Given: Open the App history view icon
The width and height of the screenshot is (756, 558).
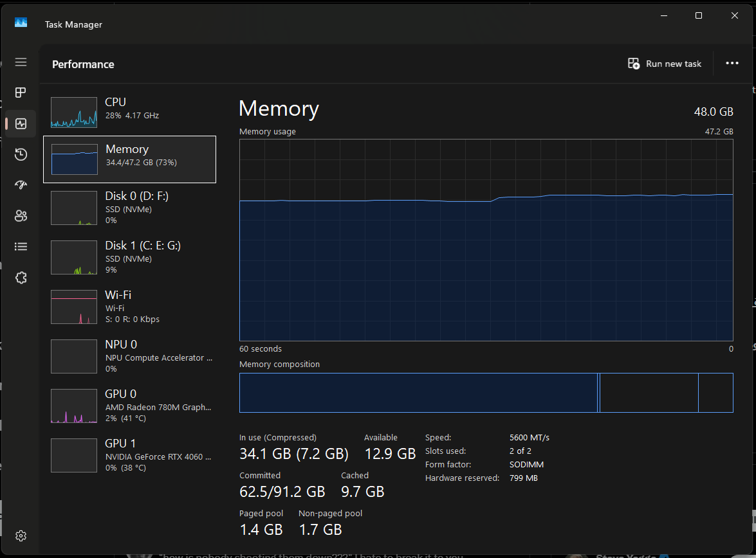Looking at the screenshot, I should (x=21, y=154).
